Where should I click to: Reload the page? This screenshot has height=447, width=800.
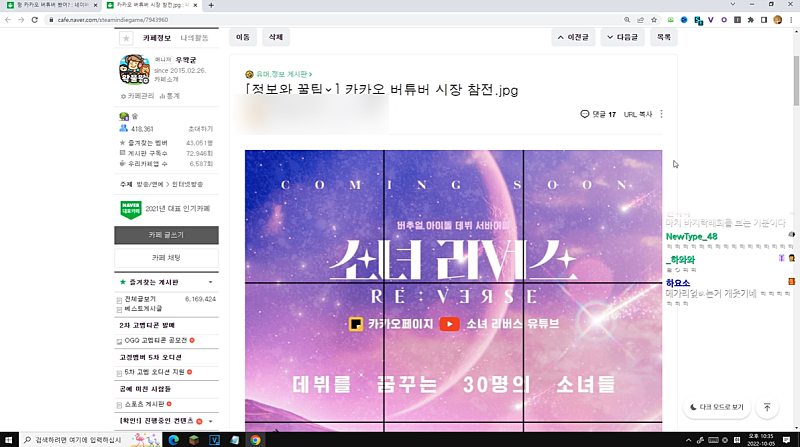(35, 20)
